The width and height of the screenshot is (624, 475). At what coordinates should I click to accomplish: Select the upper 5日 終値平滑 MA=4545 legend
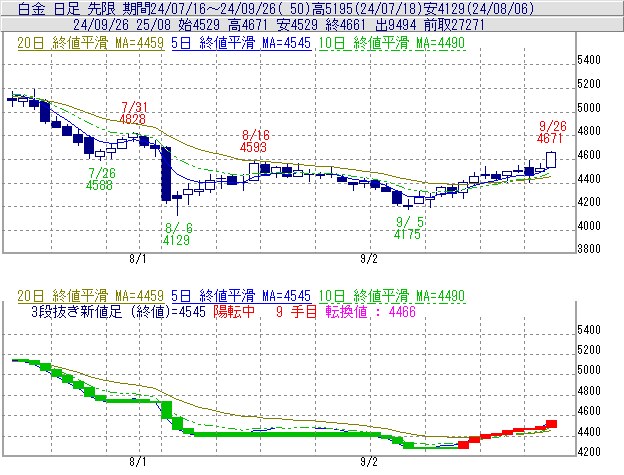pyautogui.click(x=241, y=43)
